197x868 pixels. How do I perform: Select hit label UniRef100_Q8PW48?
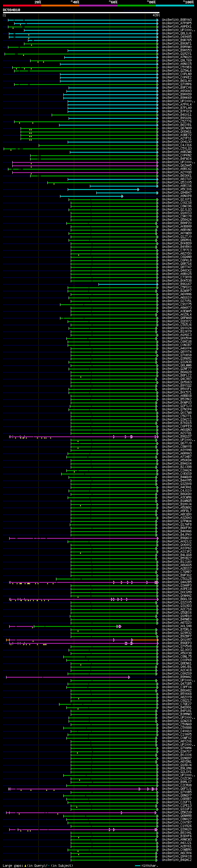tap(177, 318)
